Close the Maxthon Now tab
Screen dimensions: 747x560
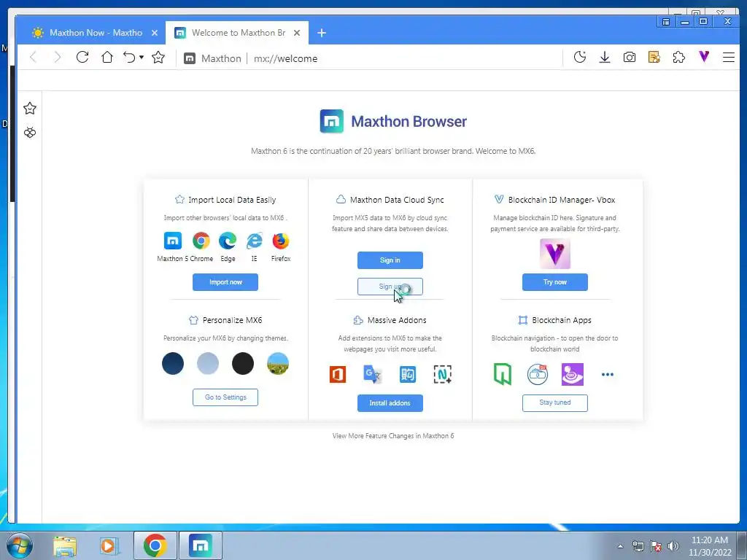(155, 33)
